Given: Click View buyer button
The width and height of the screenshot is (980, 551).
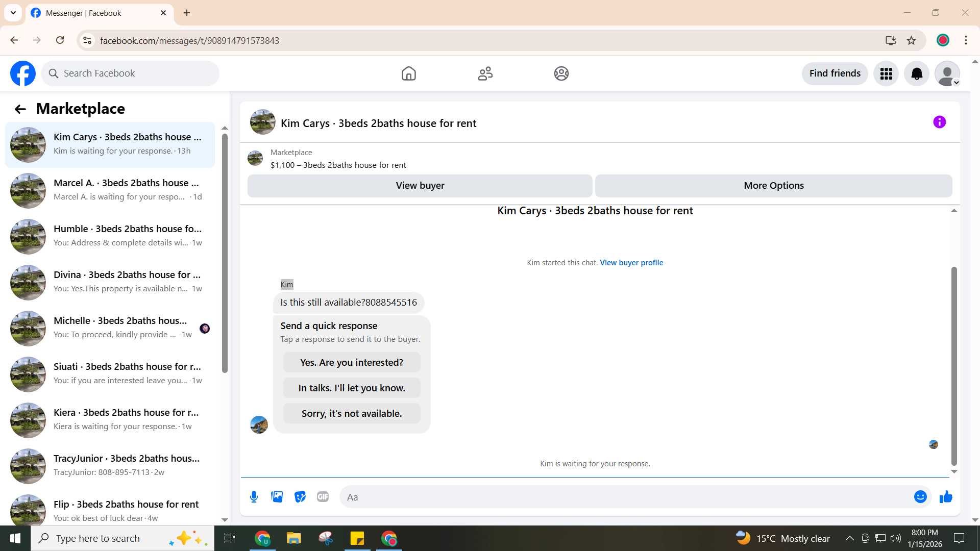Looking at the screenshot, I should click(x=420, y=186).
